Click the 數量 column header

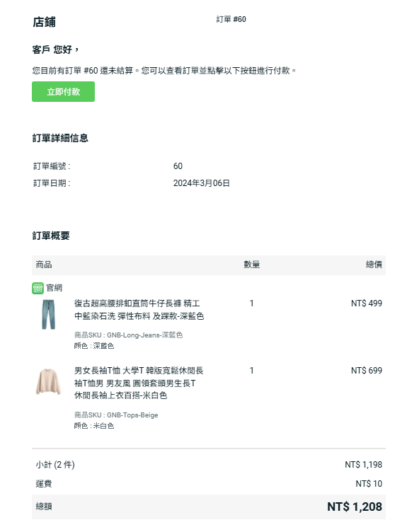pos(251,265)
